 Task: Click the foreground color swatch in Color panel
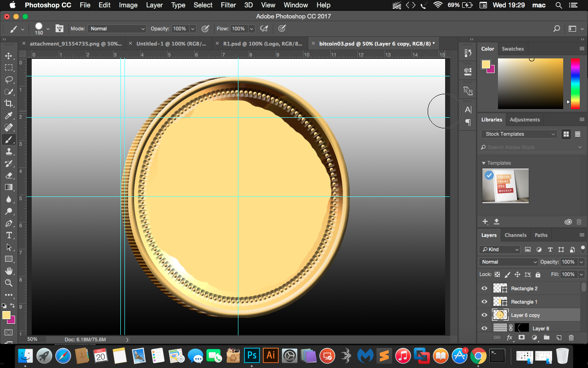[x=485, y=64]
